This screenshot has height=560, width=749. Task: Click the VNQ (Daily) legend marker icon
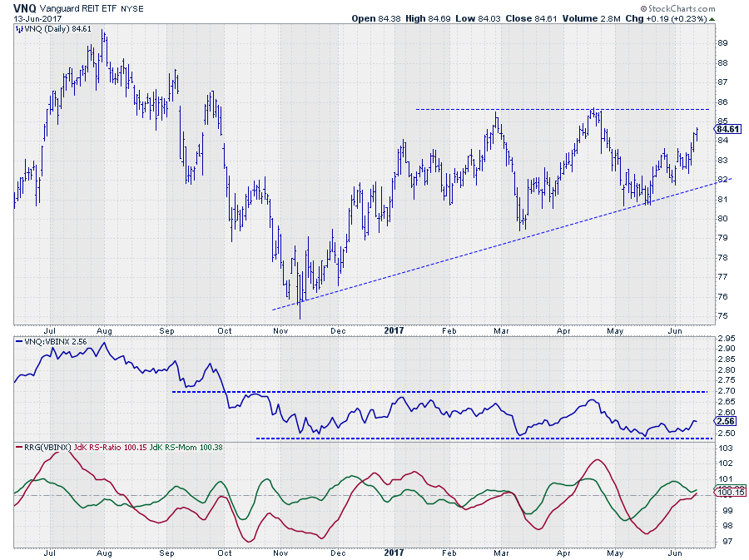pyautogui.click(x=17, y=28)
